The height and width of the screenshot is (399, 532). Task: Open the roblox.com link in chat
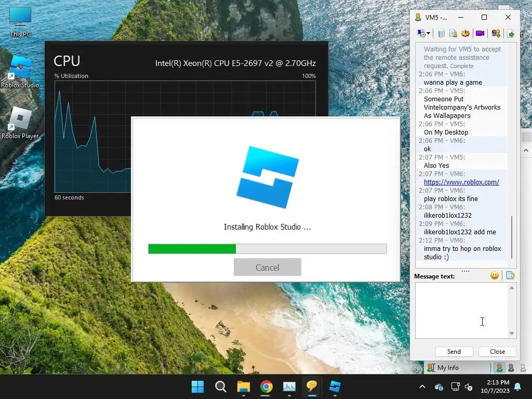pos(461,182)
